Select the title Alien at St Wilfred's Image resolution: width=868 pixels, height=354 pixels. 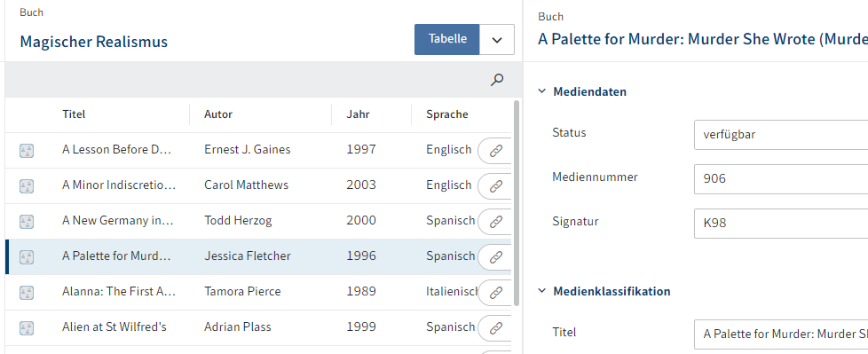(114, 326)
